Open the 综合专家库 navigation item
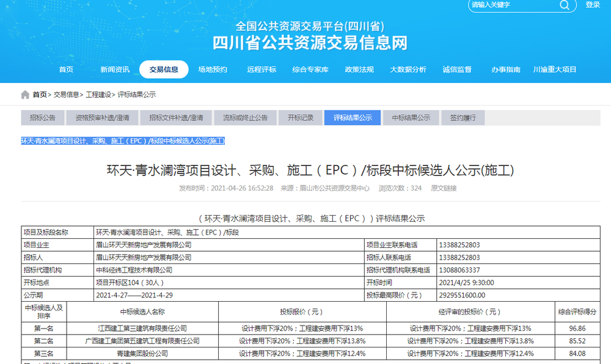Screen dimensions: 611x364 point(310,69)
